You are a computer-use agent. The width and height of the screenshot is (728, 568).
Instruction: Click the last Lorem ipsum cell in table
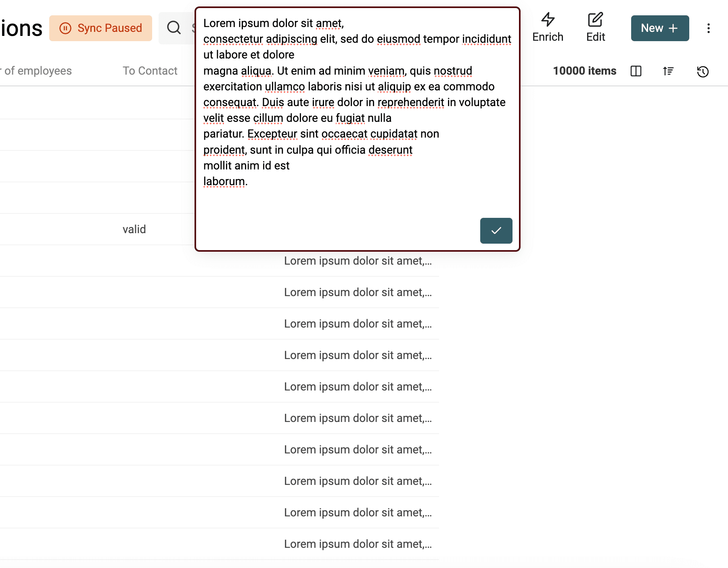coord(358,544)
